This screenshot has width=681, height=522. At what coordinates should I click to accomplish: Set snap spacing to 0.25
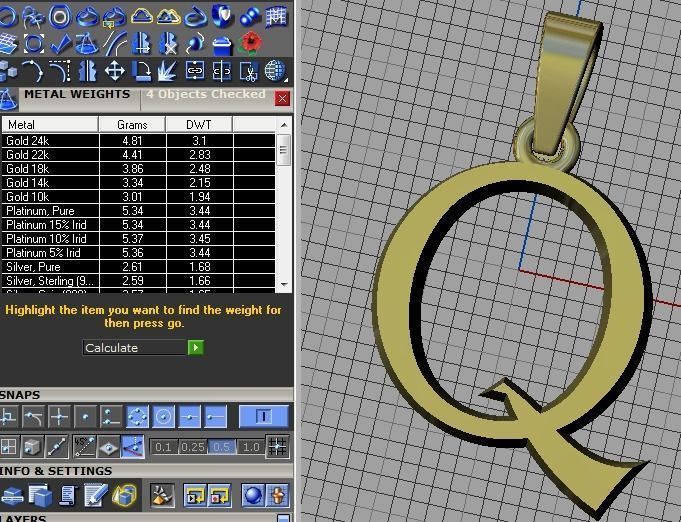tap(193, 447)
